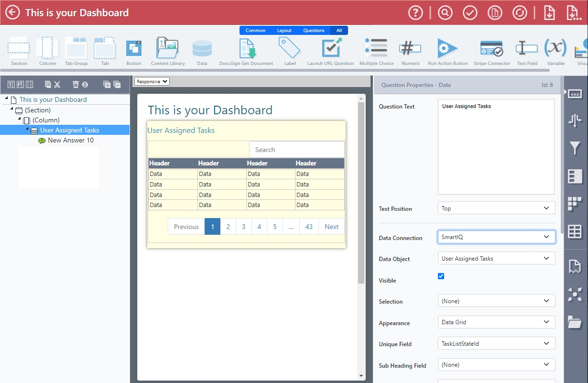Click the document with down arrow save icon

click(x=549, y=12)
